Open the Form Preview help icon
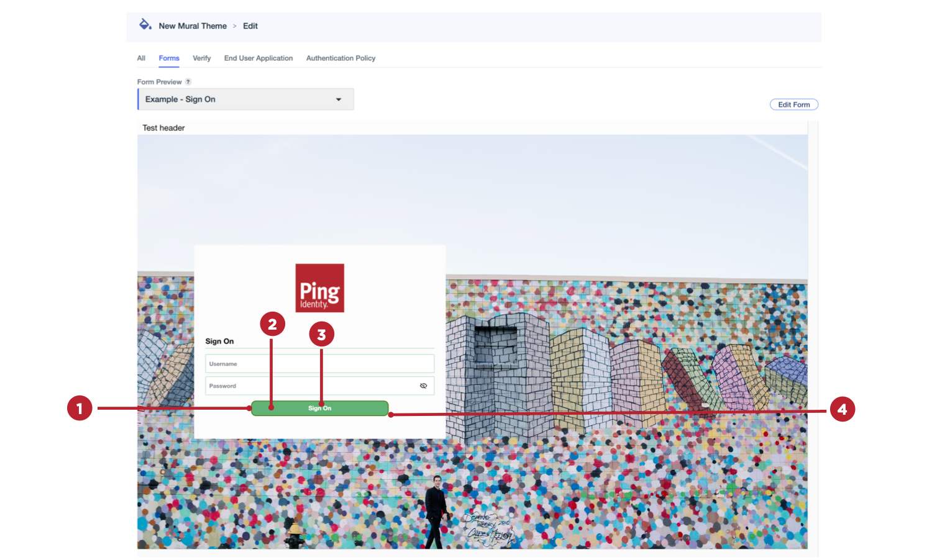 pos(188,81)
